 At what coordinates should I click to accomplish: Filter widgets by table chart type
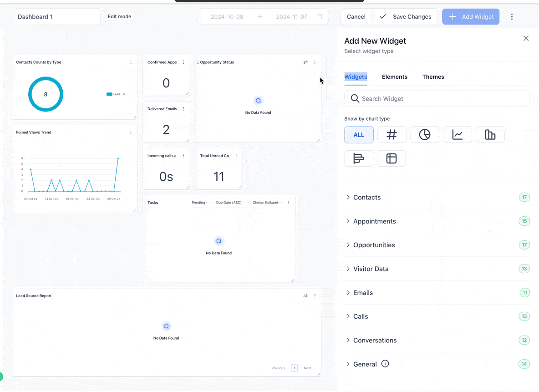click(x=392, y=158)
